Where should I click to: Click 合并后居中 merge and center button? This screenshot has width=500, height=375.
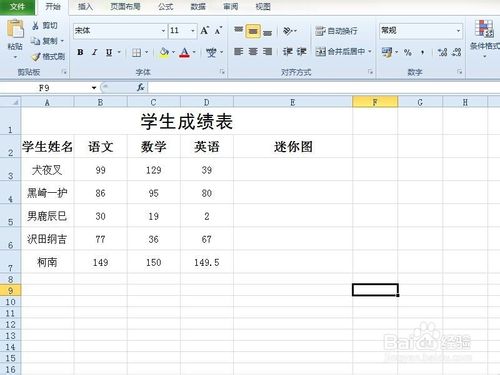[340, 51]
